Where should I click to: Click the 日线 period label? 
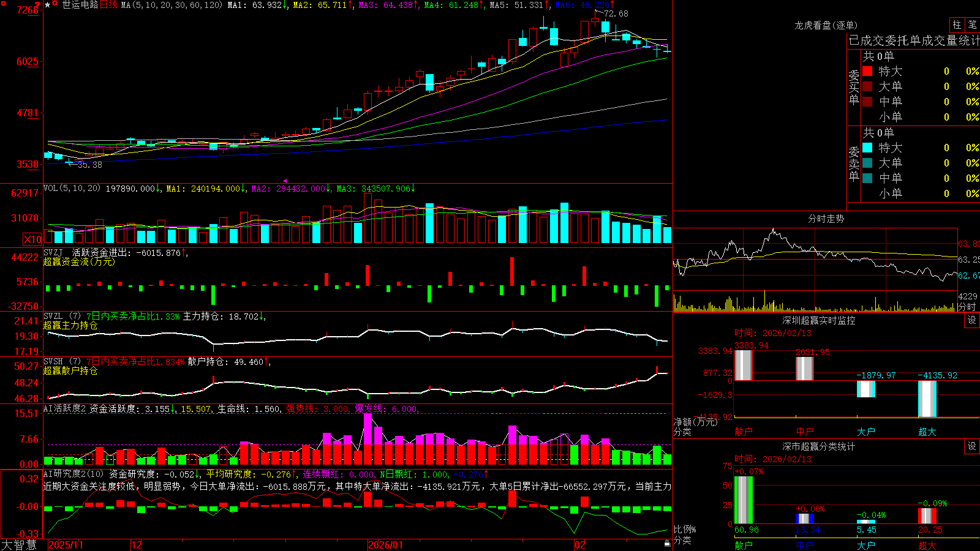click(x=108, y=5)
